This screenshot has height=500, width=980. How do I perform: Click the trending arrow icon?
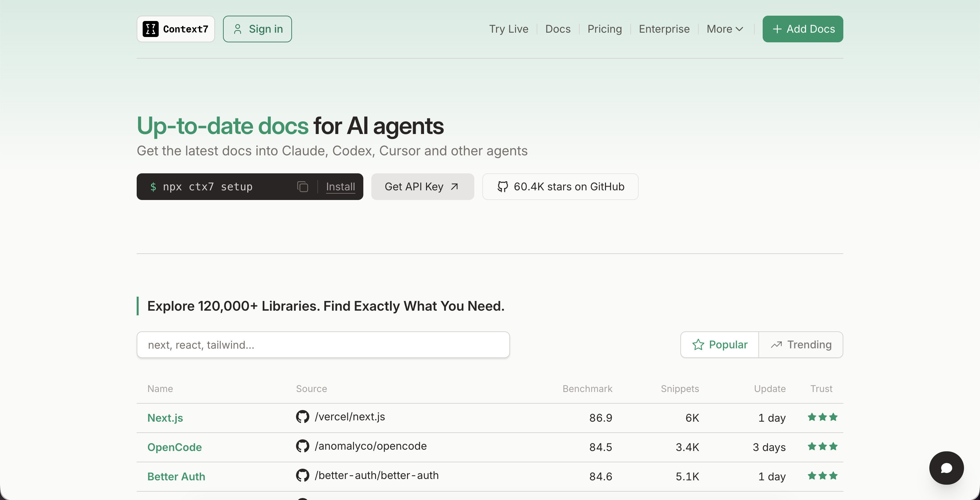coord(776,344)
